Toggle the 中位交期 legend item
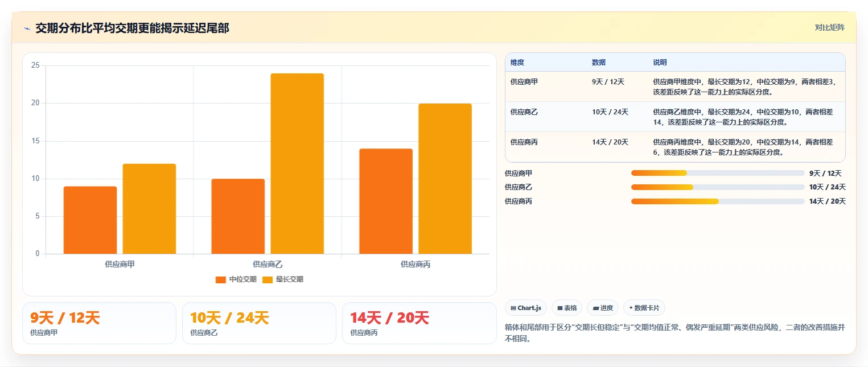The height and width of the screenshot is (367, 868). click(x=236, y=279)
